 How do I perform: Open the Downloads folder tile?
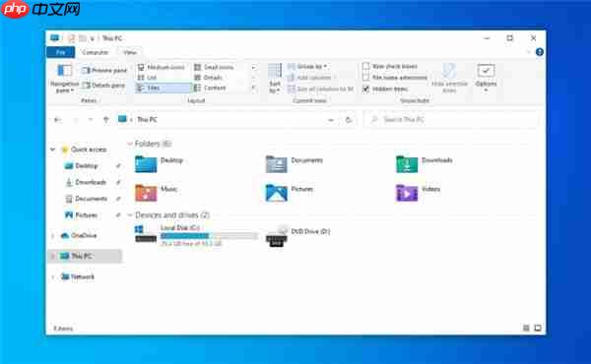[x=425, y=163]
